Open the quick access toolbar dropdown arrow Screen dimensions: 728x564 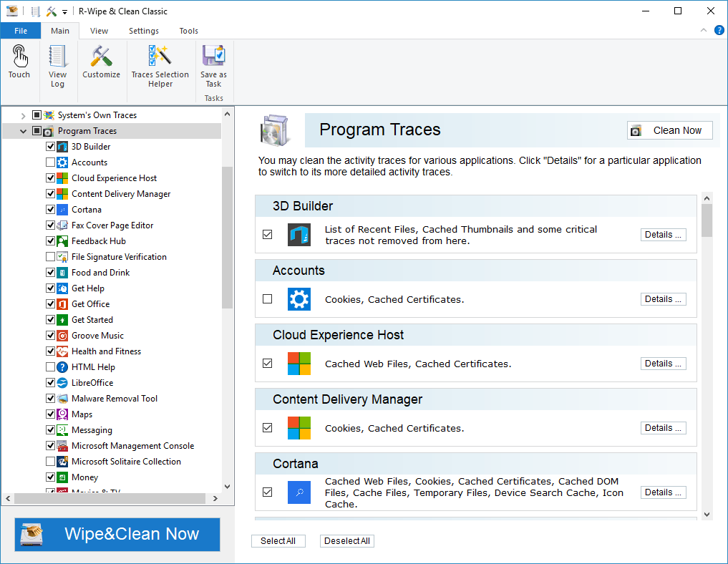click(64, 11)
